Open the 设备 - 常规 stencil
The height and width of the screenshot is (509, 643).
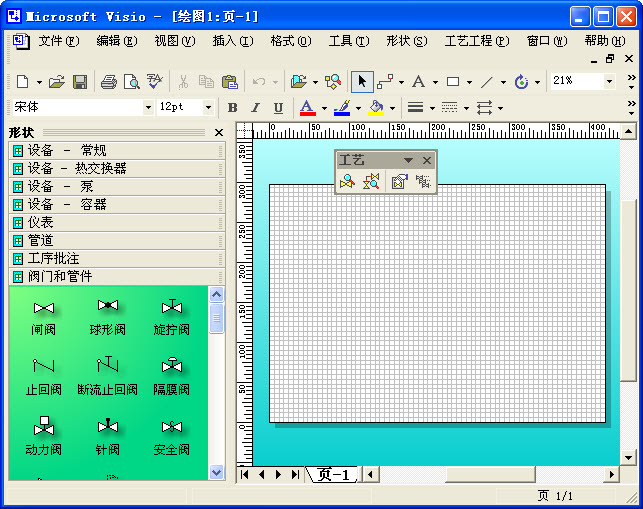point(117,151)
